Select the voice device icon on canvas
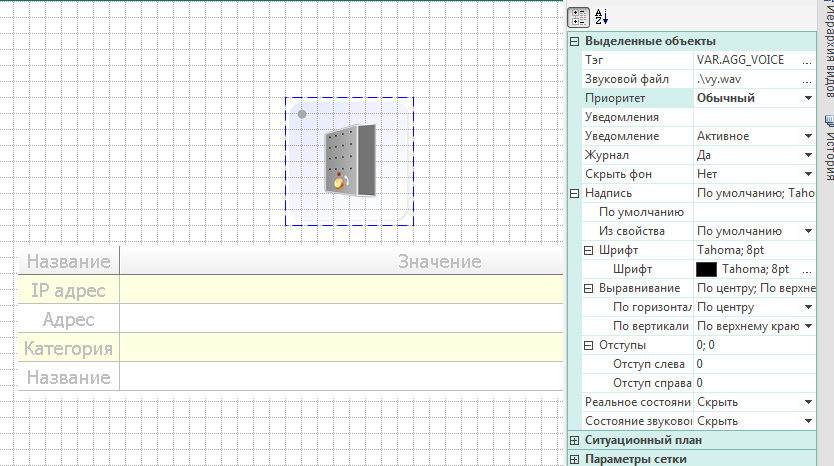The image size is (834, 466). [349, 161]
